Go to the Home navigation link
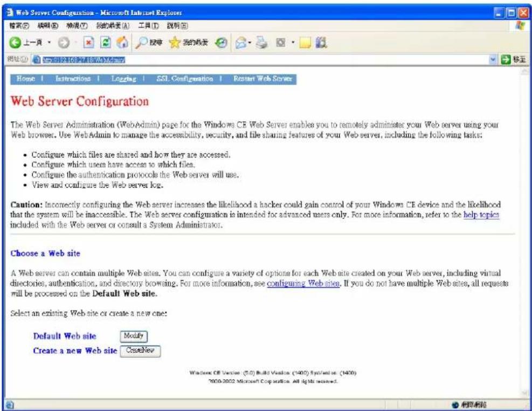 point(26,79)
